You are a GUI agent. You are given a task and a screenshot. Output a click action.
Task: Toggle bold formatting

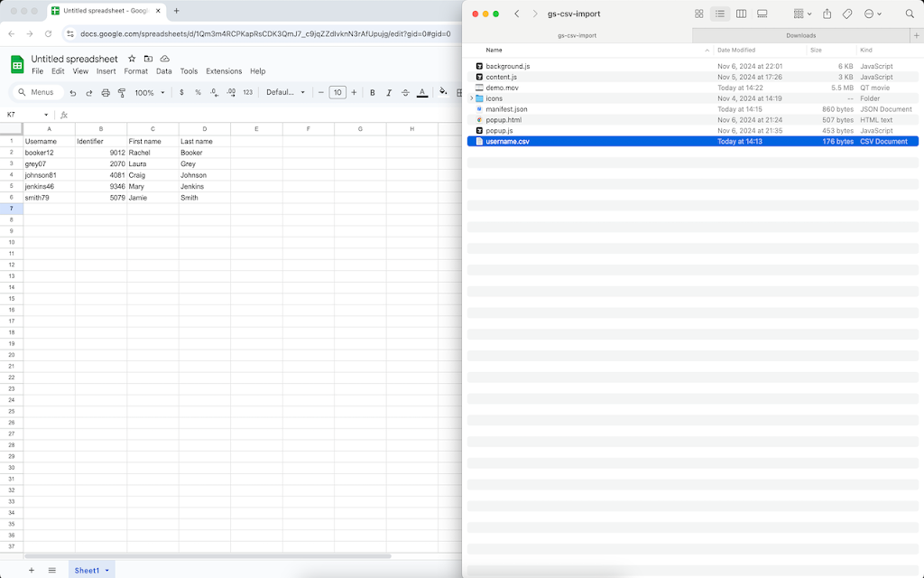tap(373, 93)
